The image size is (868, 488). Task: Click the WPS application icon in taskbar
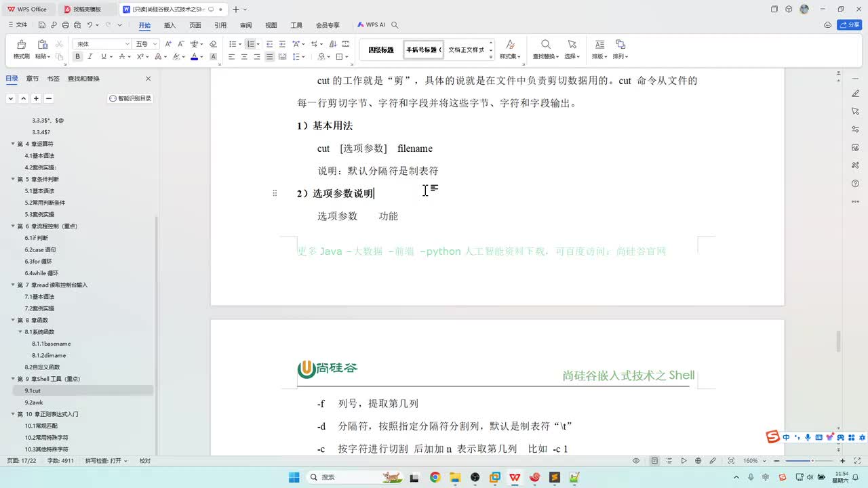(x=515, y=477)
